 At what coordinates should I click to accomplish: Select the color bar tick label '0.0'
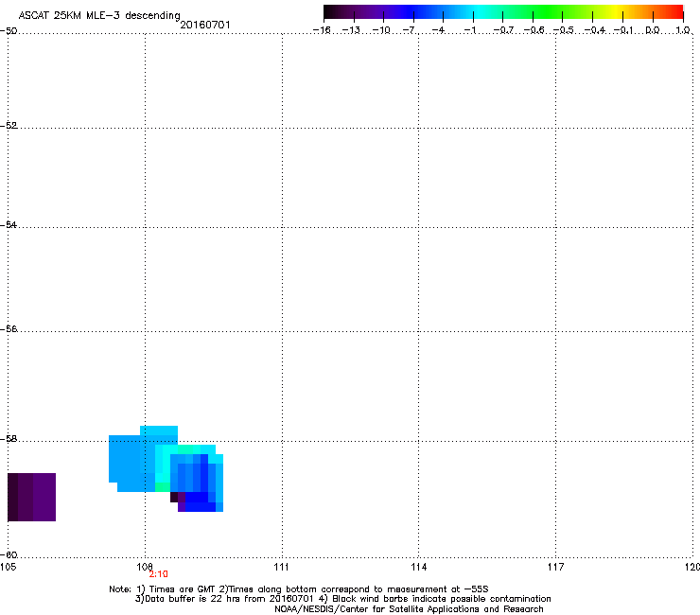653,30
